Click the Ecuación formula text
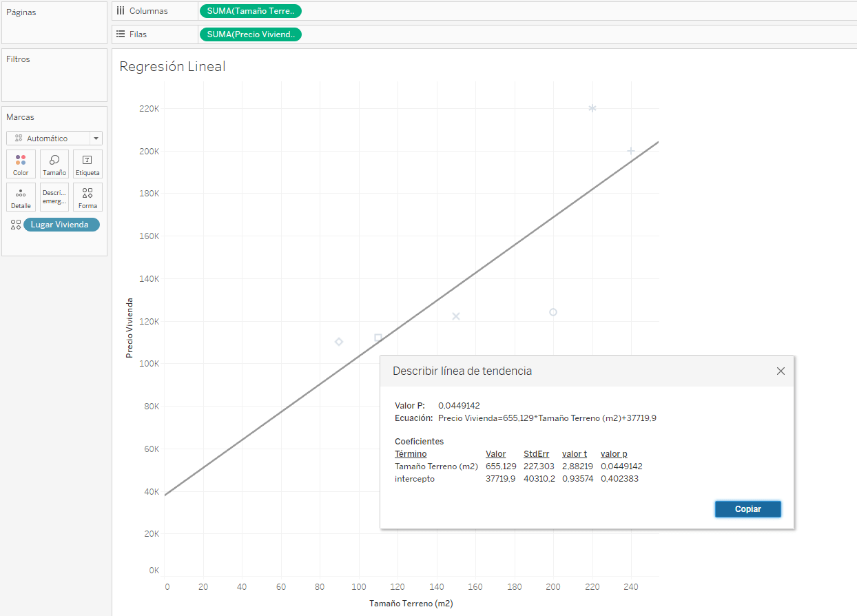 [x=547, y=418]
